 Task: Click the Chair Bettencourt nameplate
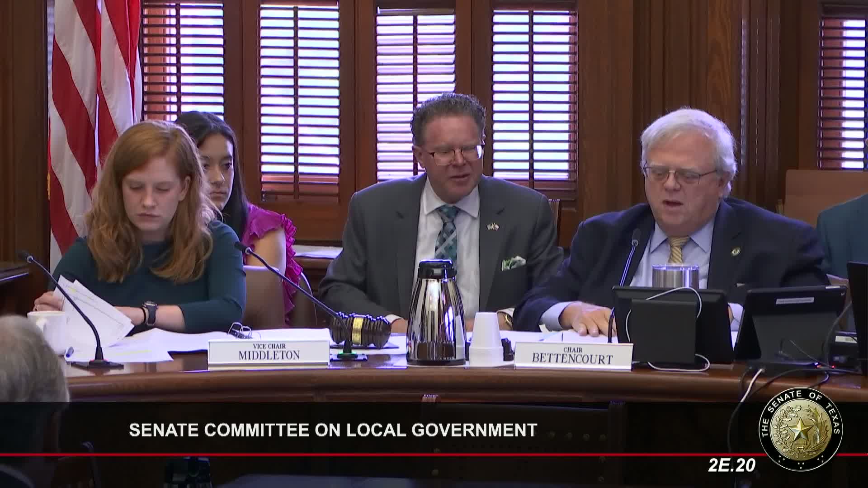tap(572, 356)
